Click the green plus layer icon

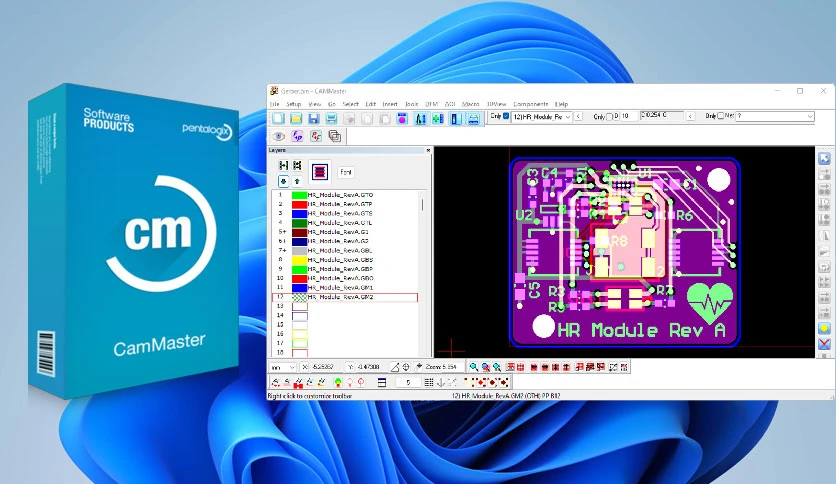(x=438, y=118)
